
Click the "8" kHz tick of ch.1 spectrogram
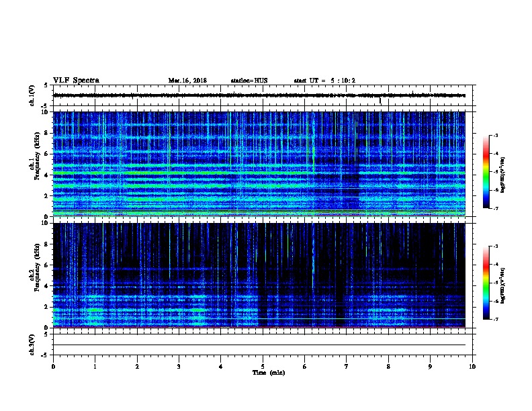(x=46, y=133)
